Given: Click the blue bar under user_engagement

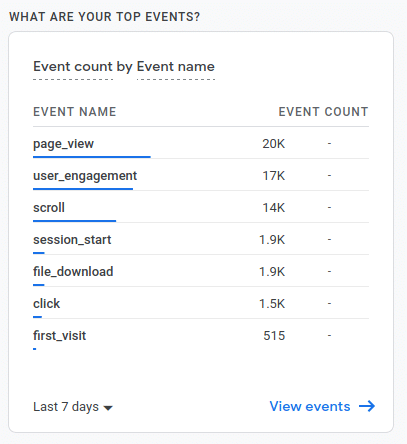Looking at the screenshot, I should pos(83,189).
